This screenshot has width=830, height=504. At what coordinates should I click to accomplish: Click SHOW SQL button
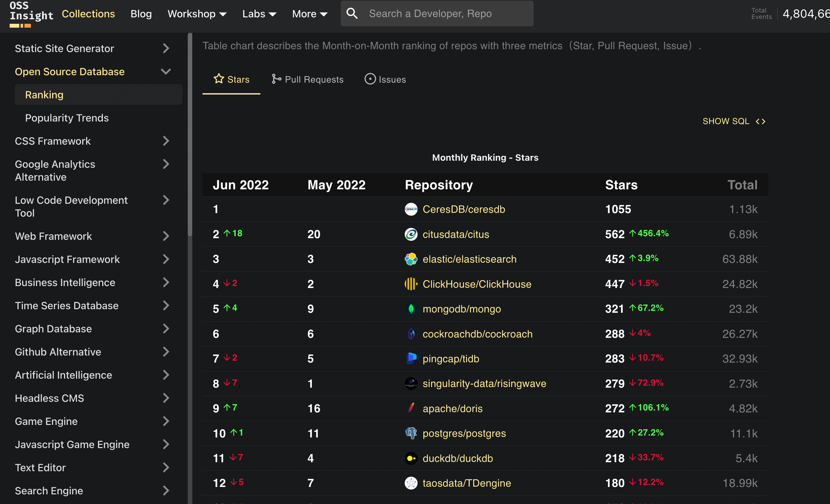(x=734, y=121)
